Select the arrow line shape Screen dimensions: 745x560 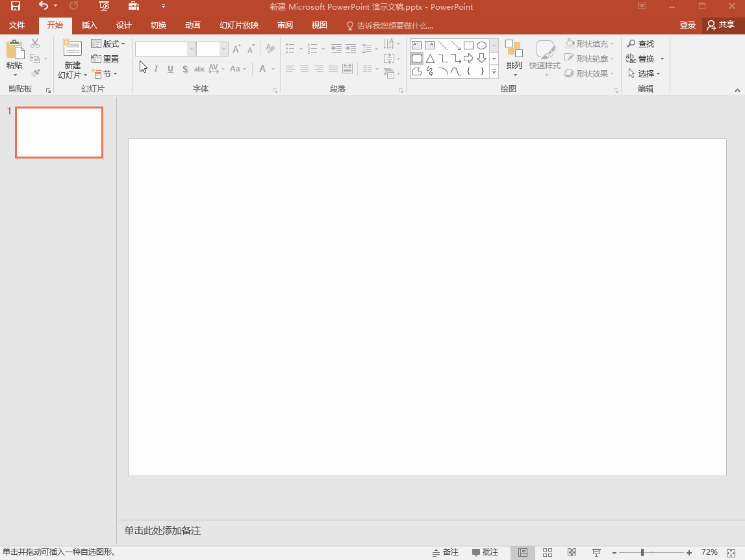tap(456, 45)
